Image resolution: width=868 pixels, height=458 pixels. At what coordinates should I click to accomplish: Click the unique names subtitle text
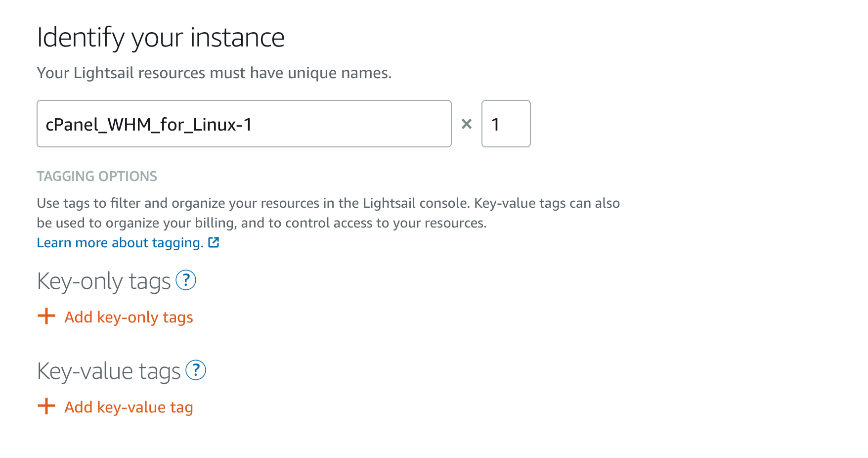pos(214,73)
